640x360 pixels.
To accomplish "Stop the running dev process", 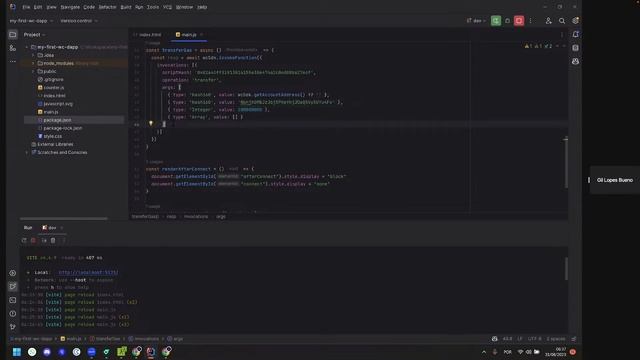I will 519,20.
